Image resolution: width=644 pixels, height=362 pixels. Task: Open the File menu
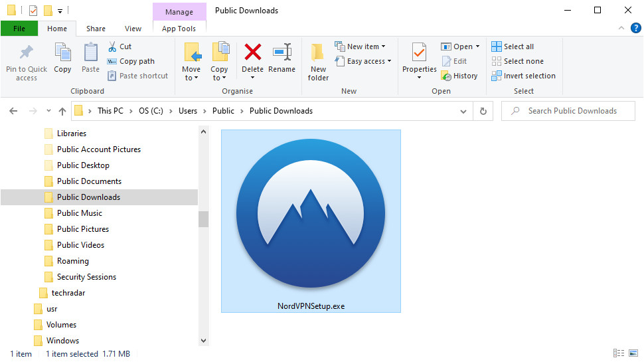point(19,29)
